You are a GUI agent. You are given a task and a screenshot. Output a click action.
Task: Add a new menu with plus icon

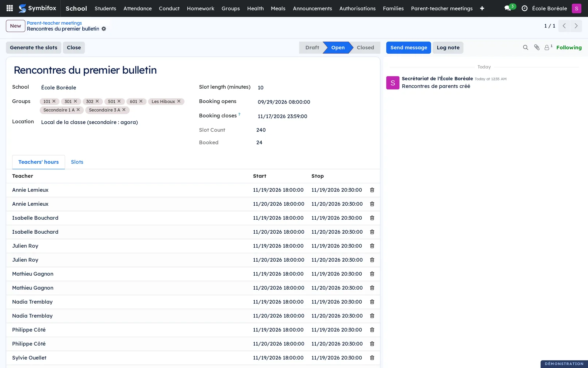pos(482,8)
